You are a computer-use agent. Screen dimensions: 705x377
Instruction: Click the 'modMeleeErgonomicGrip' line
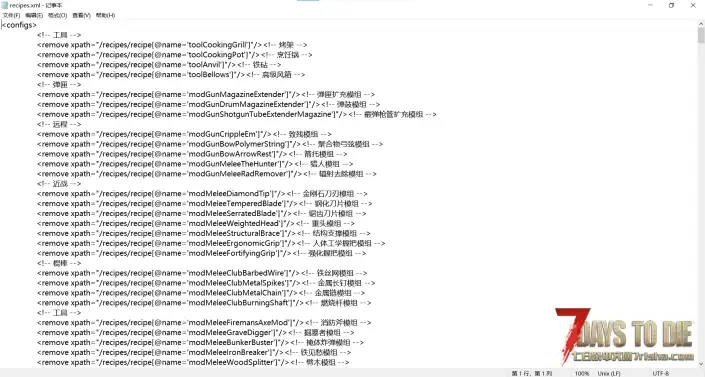(x=211, y=243)
